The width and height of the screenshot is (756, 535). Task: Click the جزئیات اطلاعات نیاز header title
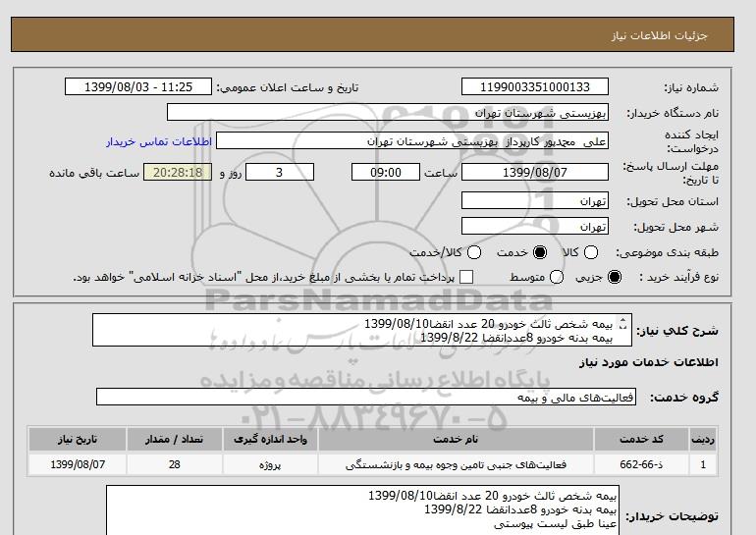(660, 35)
